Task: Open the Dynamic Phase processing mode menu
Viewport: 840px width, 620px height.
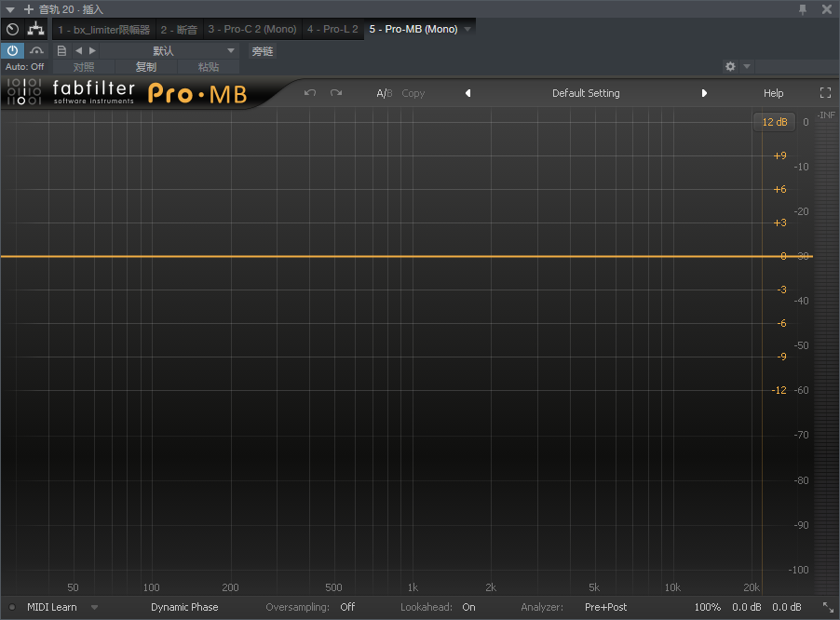Action: (x=184, y=607)
